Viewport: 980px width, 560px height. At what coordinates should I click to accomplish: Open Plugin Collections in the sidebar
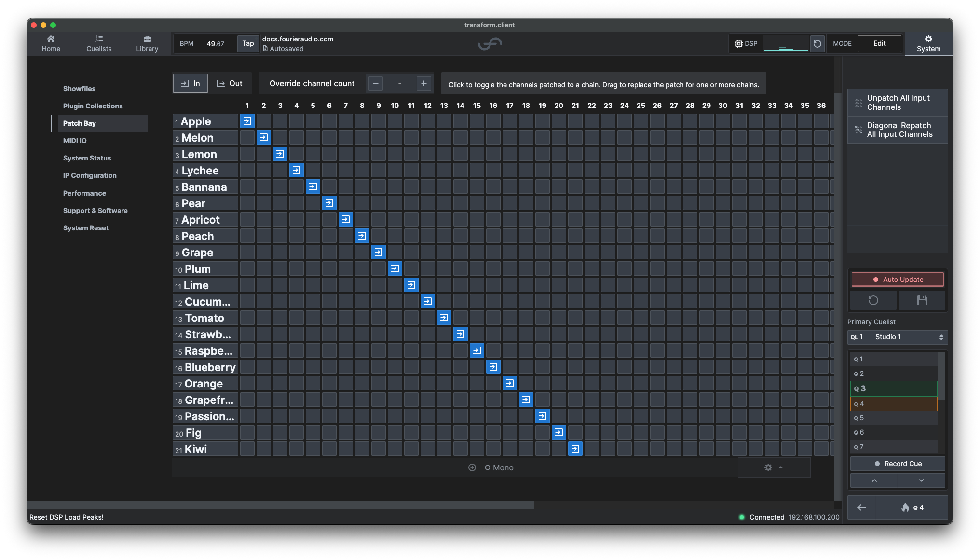tap(93, 106)
